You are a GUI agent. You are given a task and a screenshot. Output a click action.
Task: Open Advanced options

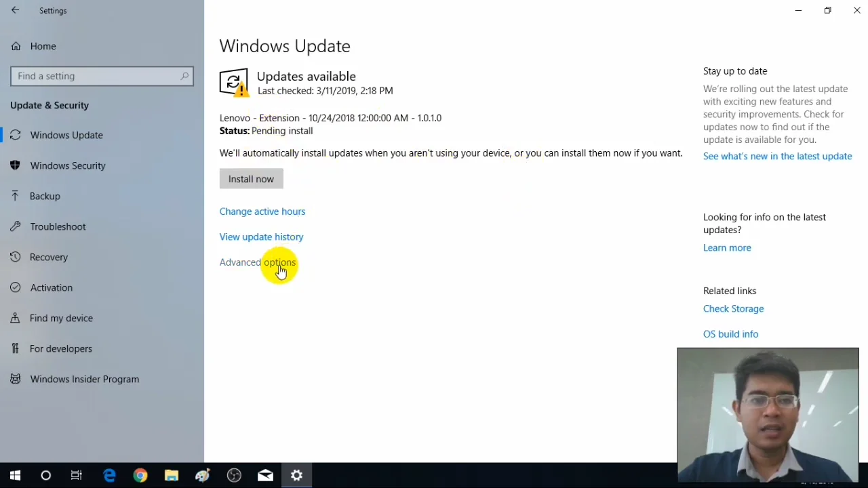tap(257, 262)
